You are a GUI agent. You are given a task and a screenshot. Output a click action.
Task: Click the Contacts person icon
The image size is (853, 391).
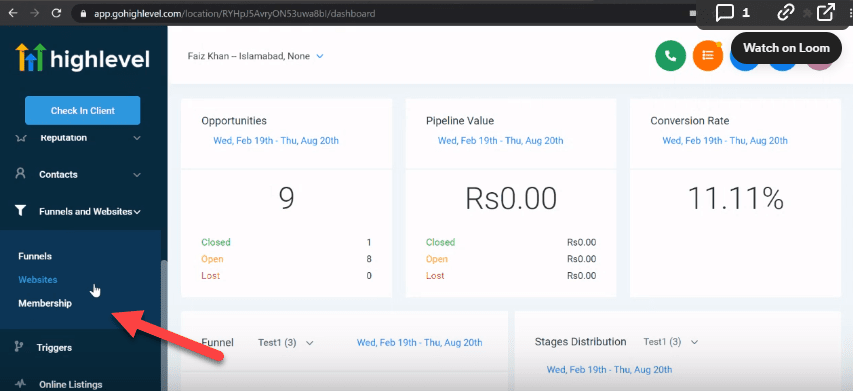(x=21, y=173)
